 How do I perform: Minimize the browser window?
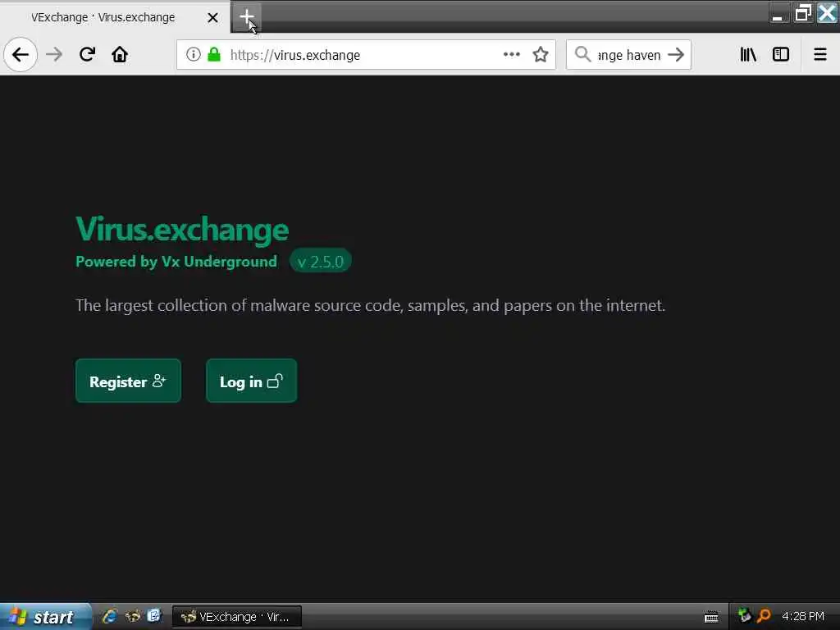tap(778, 13)
